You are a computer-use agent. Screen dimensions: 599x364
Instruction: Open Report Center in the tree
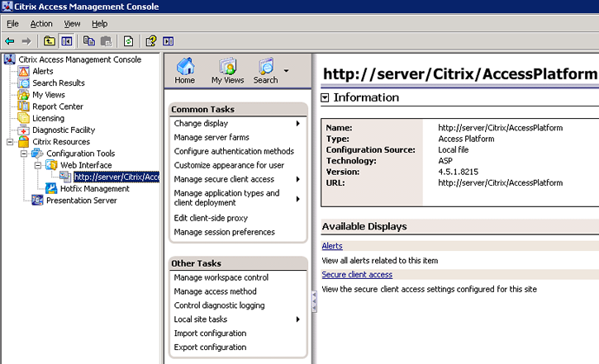[x=58, y=106]
